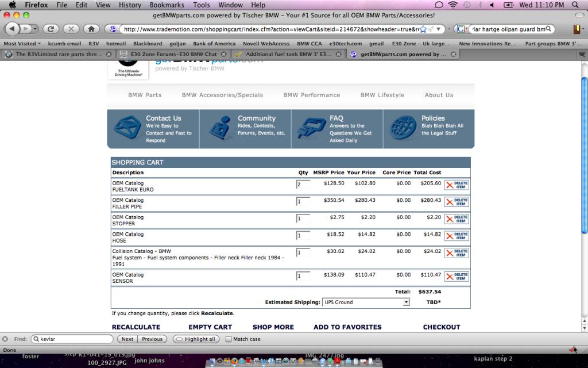The width and height of the screenshot is (588, 368).
Task: Click the FUELTANK EURO quantity field
Action: pyautogui.click(x=303, y=185)
